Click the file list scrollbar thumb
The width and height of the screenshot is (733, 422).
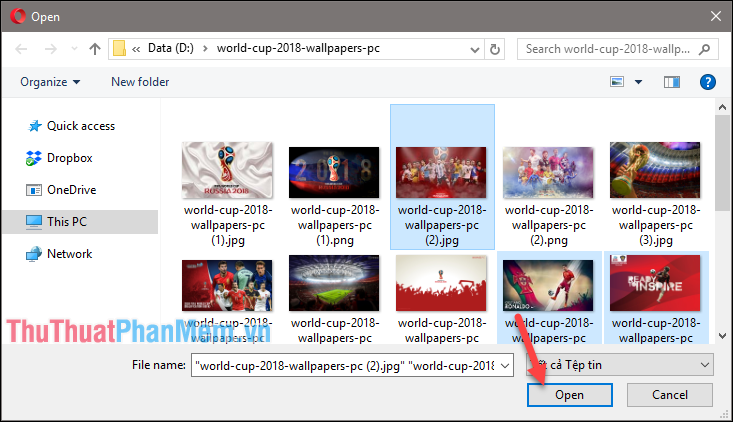723,164
